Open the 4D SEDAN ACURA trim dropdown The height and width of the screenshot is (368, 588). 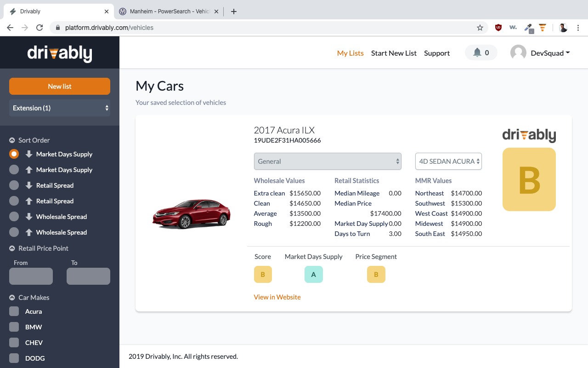click(x=448, y=161)
